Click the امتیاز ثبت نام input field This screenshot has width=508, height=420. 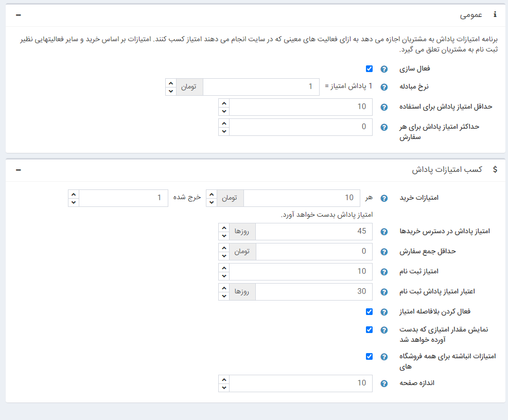[301, 271]
